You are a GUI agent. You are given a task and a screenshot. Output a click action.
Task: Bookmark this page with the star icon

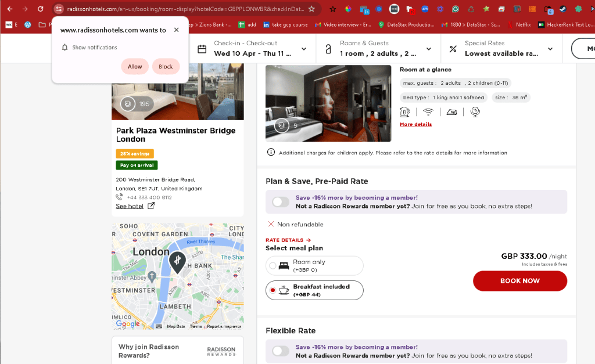(311, 9)
